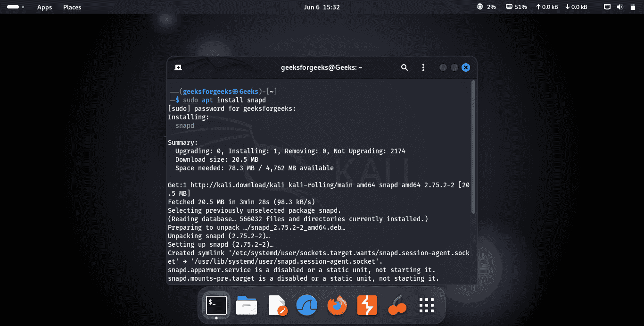Click the snapd.mounts-pre.target message line
Image resolution: width=644 pixels, height=326 pixels.
[x=304, y=278]
